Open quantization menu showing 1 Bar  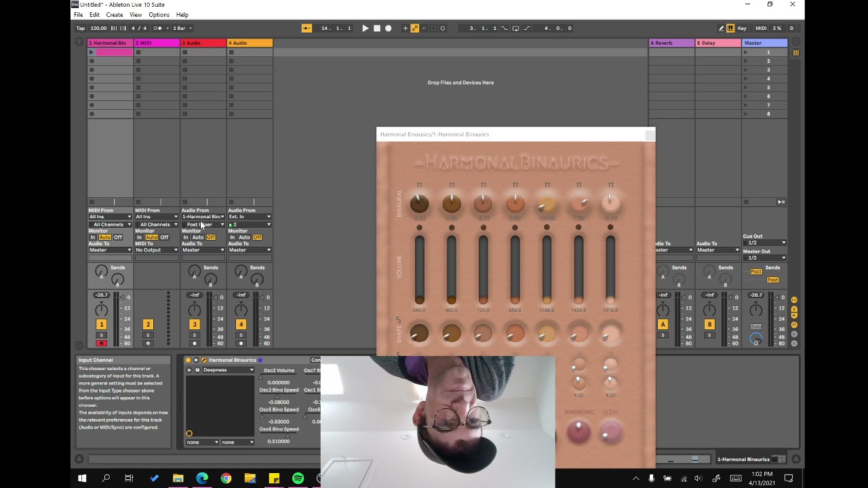click(x=182, y=28)
